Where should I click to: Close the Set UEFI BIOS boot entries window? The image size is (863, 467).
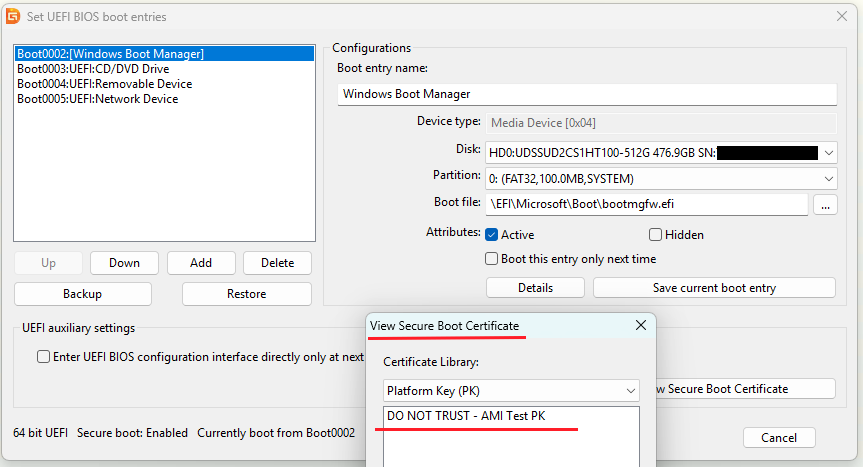(842, 17)
